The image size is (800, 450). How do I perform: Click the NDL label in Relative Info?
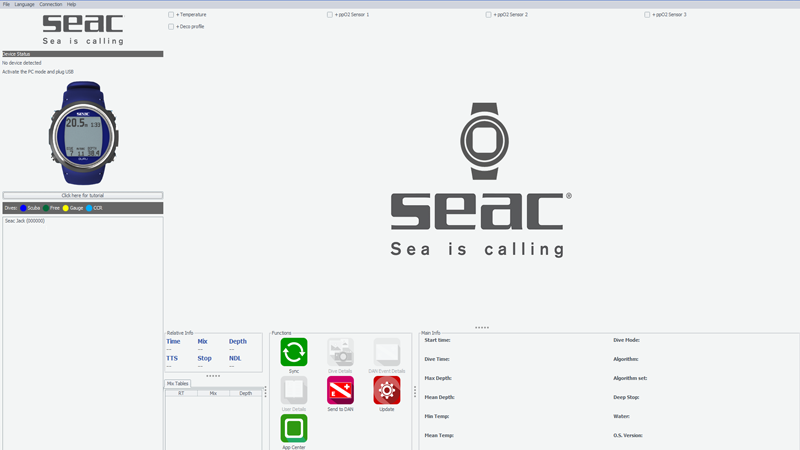click(x=235, y=358)
